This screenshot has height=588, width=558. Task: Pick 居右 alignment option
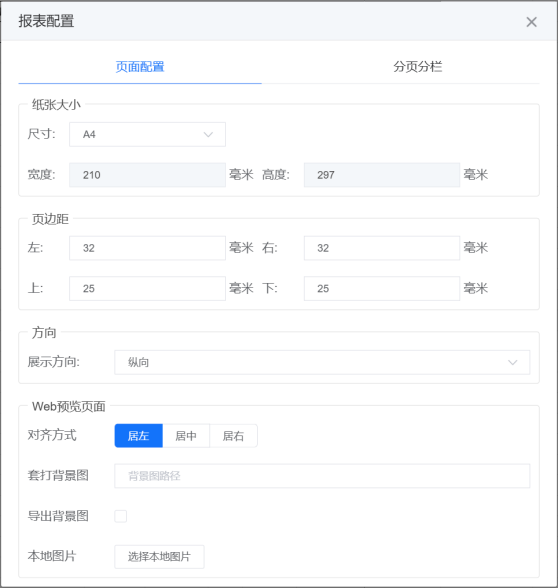(233, 436)
